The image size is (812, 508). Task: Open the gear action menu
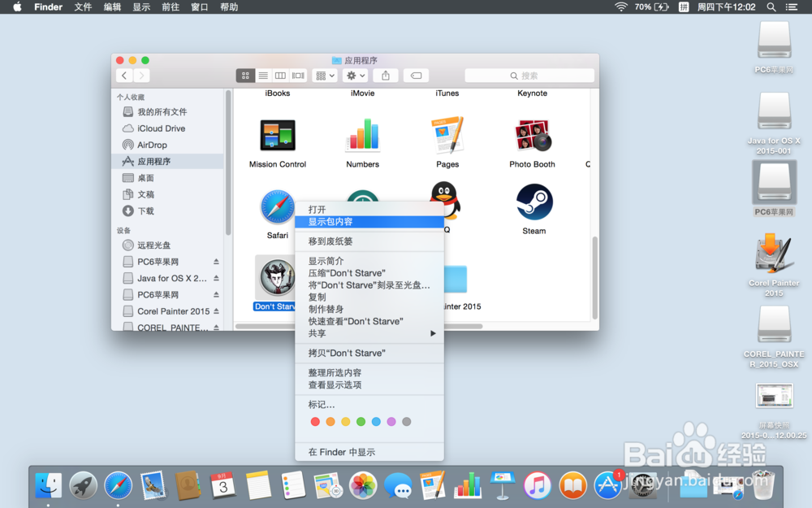356,76
